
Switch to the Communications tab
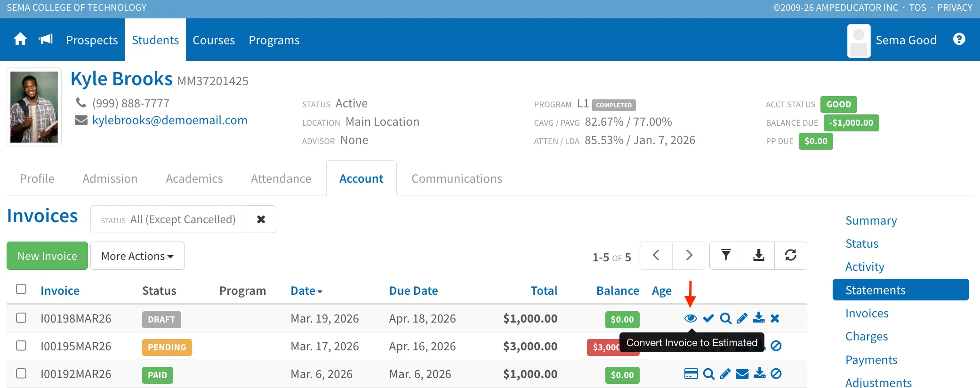tap(457, 178)
